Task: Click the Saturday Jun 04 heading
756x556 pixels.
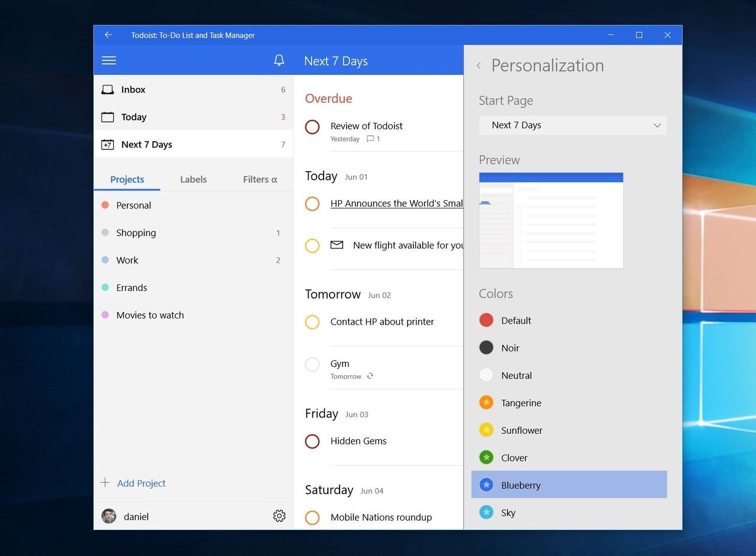Action: click(x=344, y=490)
